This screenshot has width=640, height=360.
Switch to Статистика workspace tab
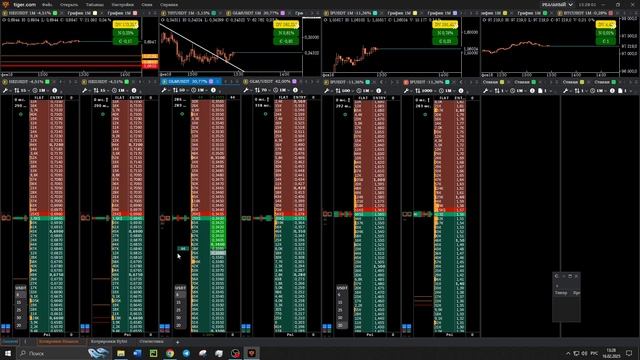[151, 341]
